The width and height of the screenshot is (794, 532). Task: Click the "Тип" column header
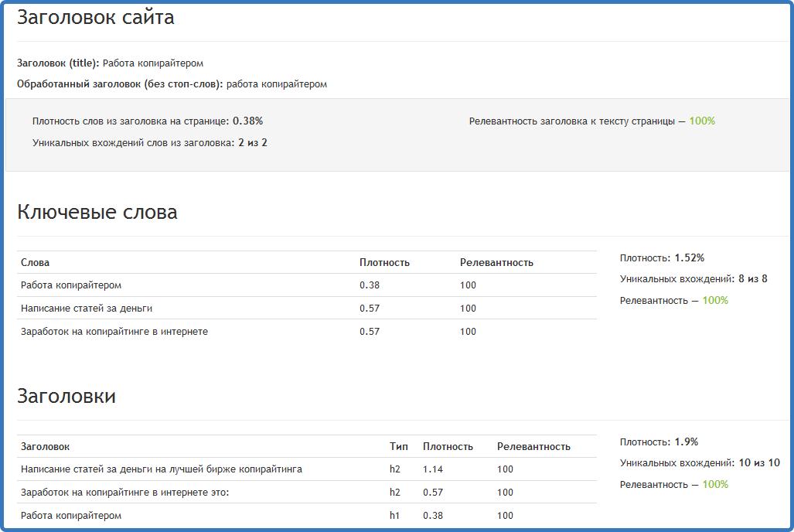coord(398,447)
